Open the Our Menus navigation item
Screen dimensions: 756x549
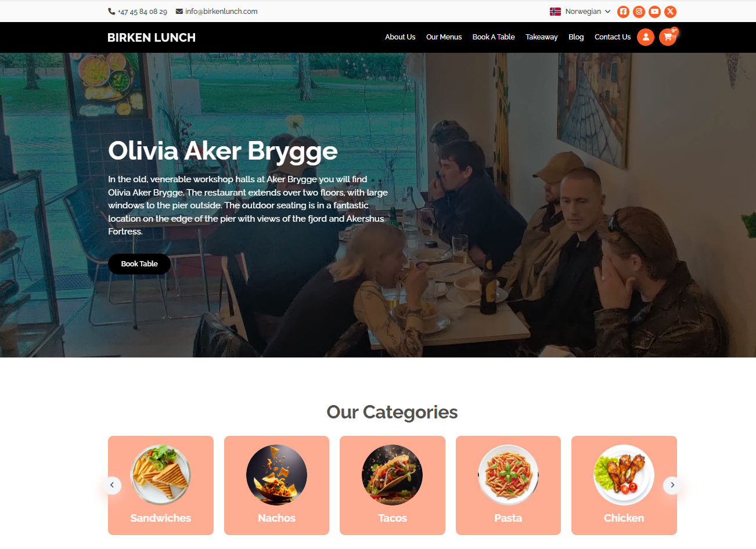tap(444, 37)
